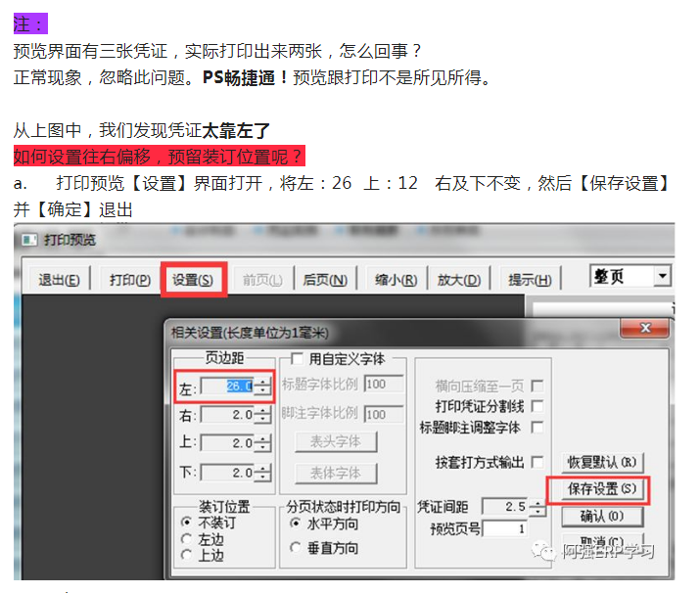Toggle 标题脚注调整字体 checkbox
This screenshot has width=700, height=593.
[537, 428]
